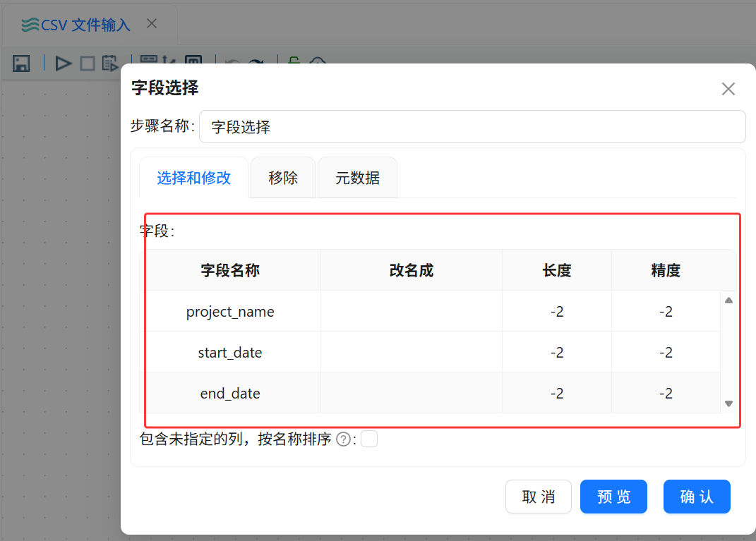Viewport: 756px width, 541px height.
Task: Click the 长度 column header
Action: (557, 270)
